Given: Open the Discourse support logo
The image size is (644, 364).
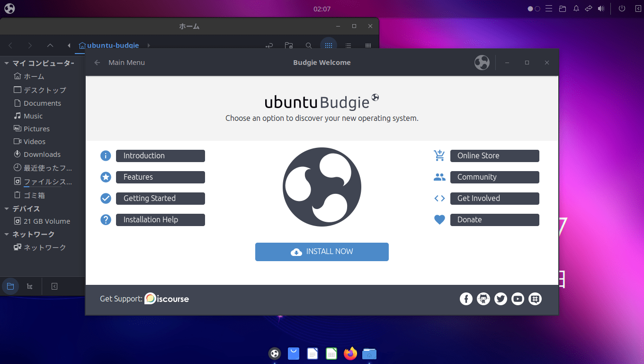Looking at the screenshot, I should (167, 299).
